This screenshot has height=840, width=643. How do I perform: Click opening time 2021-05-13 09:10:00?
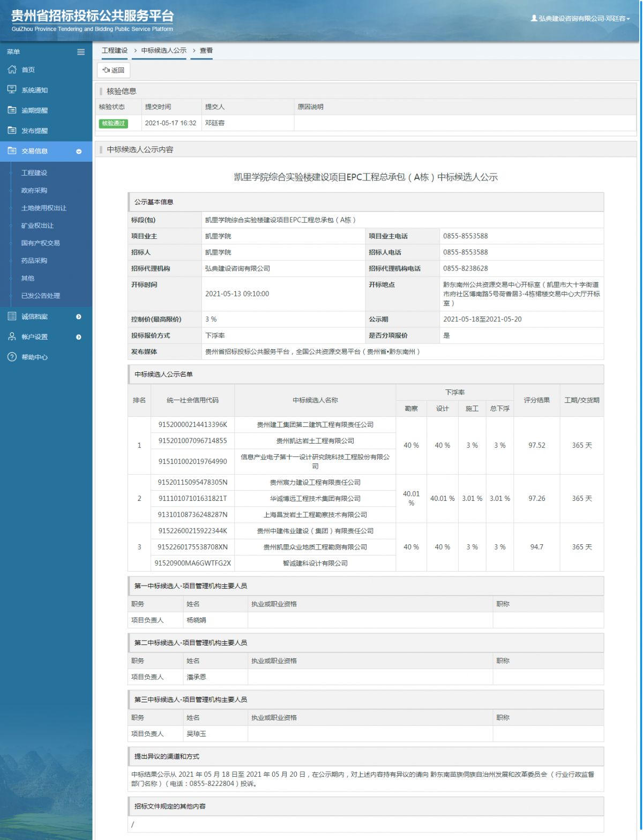tap(237, 294)
